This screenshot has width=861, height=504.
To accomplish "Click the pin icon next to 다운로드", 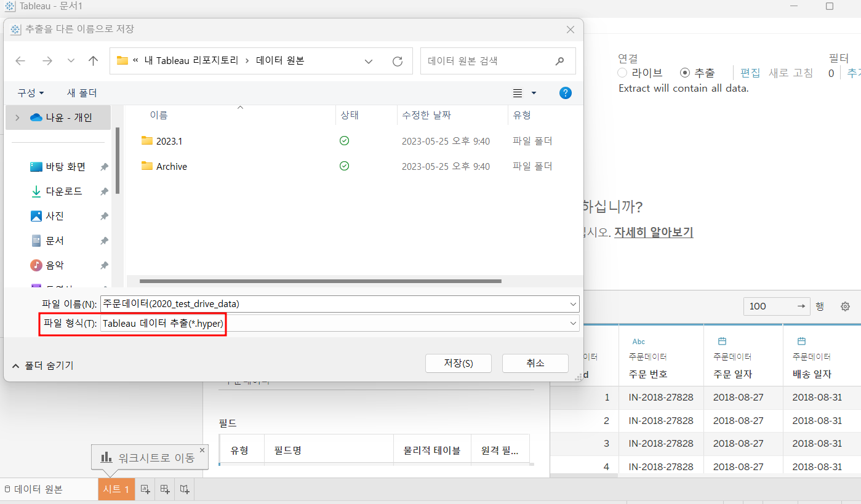I will click(105, 191).
